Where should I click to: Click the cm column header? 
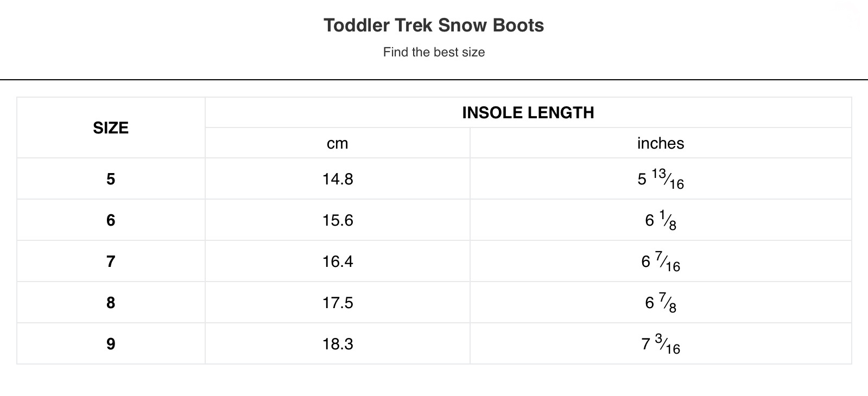(x=337, y=143)
